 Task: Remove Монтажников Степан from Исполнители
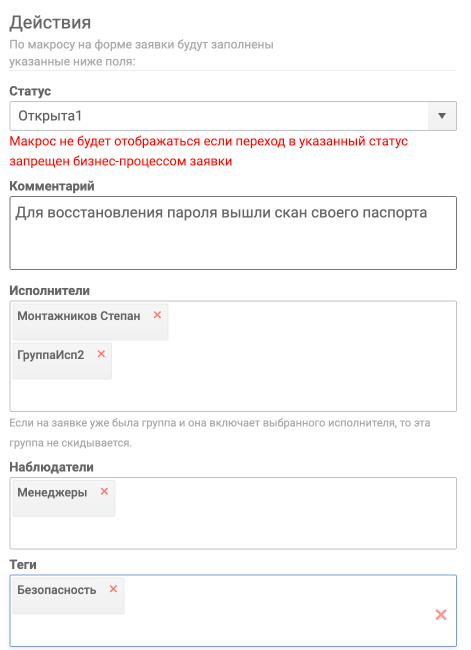(157, 315)
